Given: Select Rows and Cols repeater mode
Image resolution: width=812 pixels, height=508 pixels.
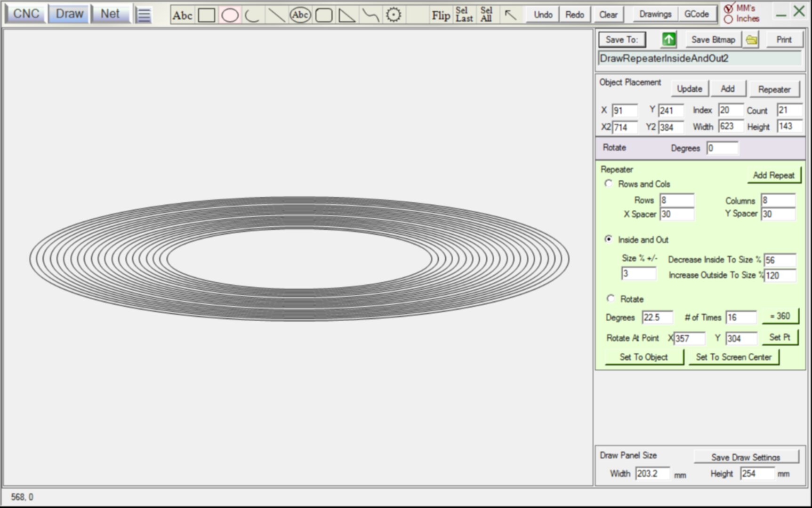Looking at the screenshot, I should pyautogui.click(x=609, y=183).
